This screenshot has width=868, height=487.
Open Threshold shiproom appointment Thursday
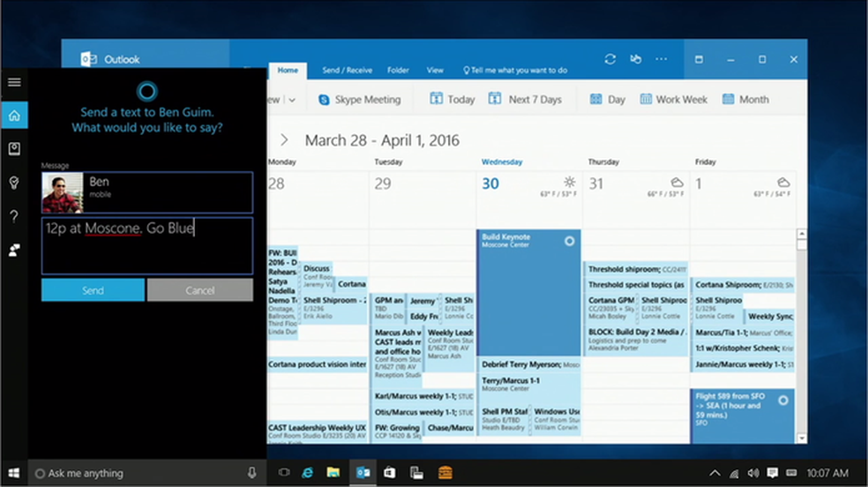(635, 269)
